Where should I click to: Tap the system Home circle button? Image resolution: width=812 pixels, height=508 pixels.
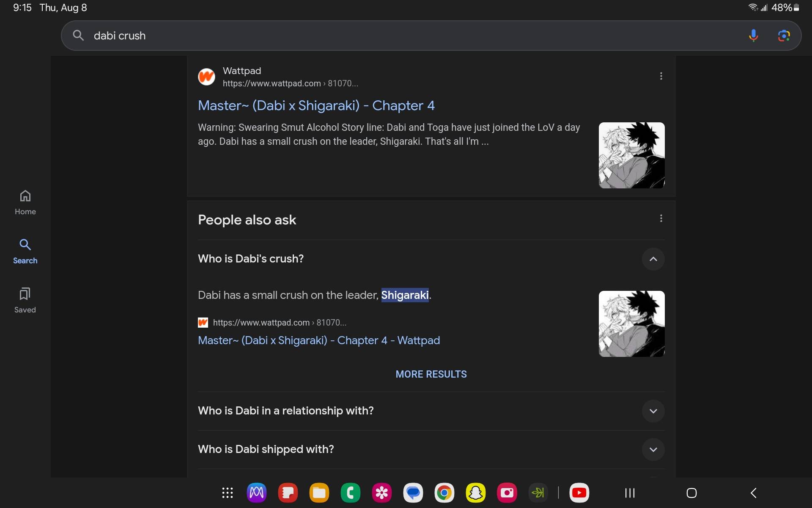click(691, 493)
